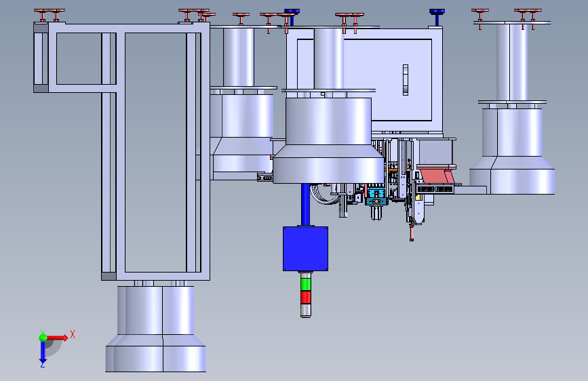The image size is (588, 381).
Task: Select the small yellow tag component
Action: point(418,197)
